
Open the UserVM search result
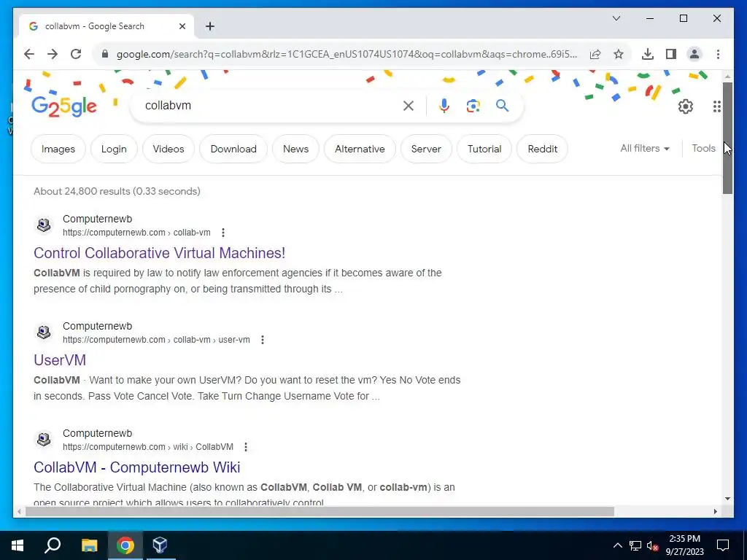coord(60,360)
